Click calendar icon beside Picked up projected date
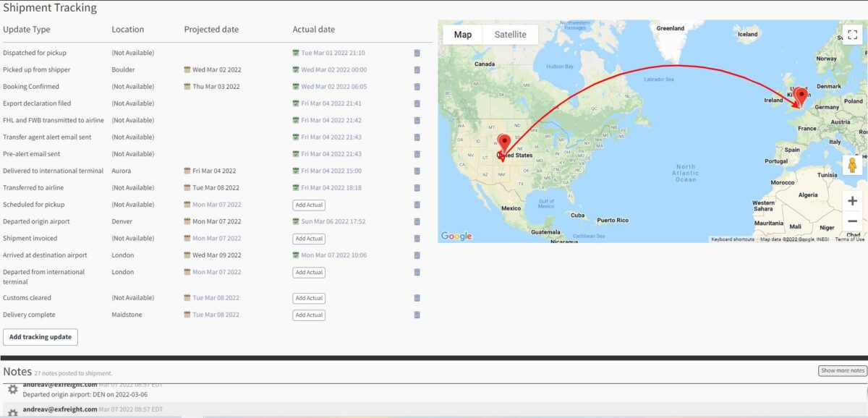Viewport: 868px width, 418px height. coord(187,70)
